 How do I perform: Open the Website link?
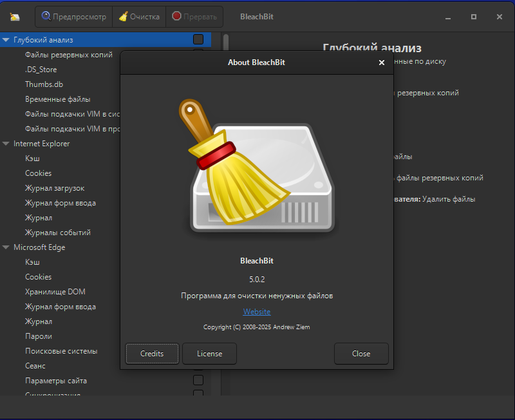coord(256,312)
